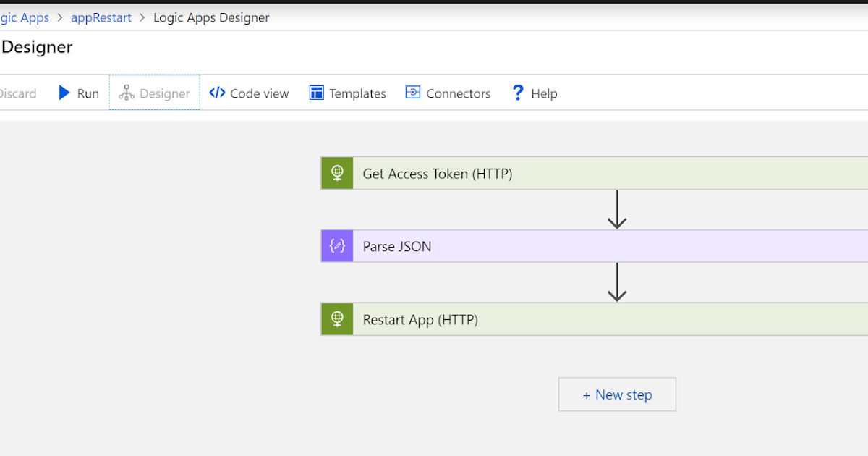Viewport: 868px width, 456px height.
Task: Click the HTTP globe icon on Restart App
Action: [336, 319]
